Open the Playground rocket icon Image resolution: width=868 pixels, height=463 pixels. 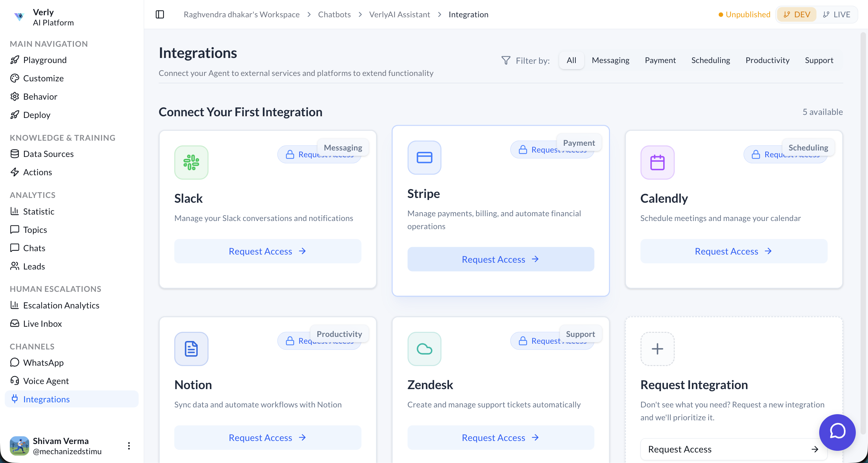pyautogui.click(x=15, y=60)
